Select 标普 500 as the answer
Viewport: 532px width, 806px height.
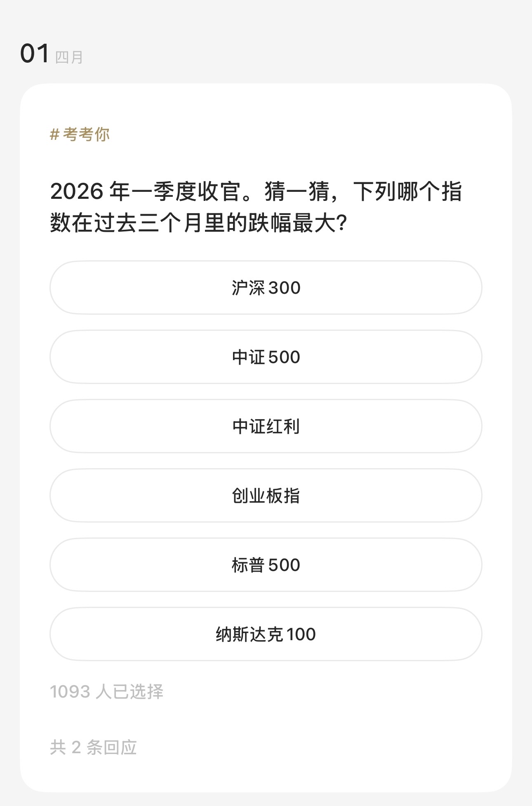pos(266,565)
